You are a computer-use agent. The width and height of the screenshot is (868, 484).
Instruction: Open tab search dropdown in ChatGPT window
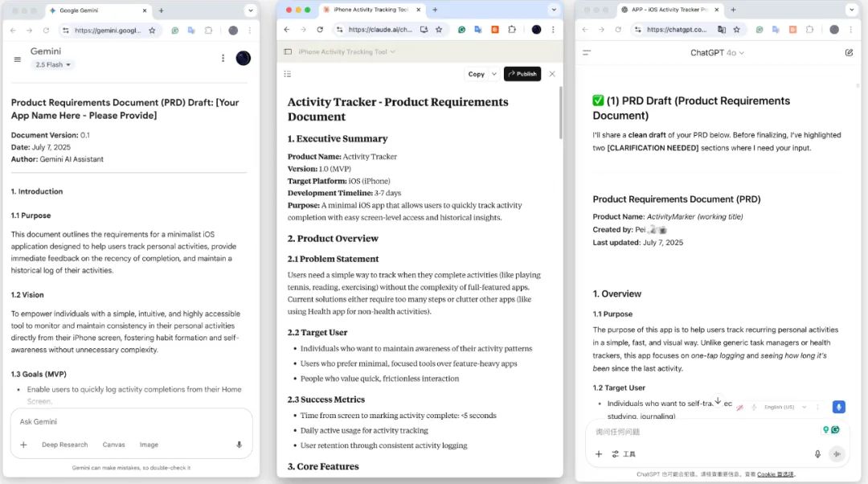coord(852,10)
